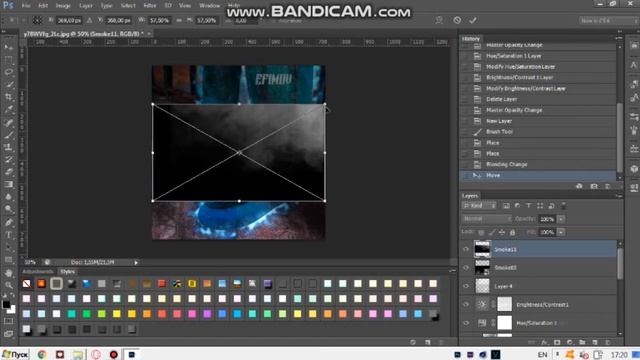Toggle lock transparent pixels in Layers

pos(481,232)
